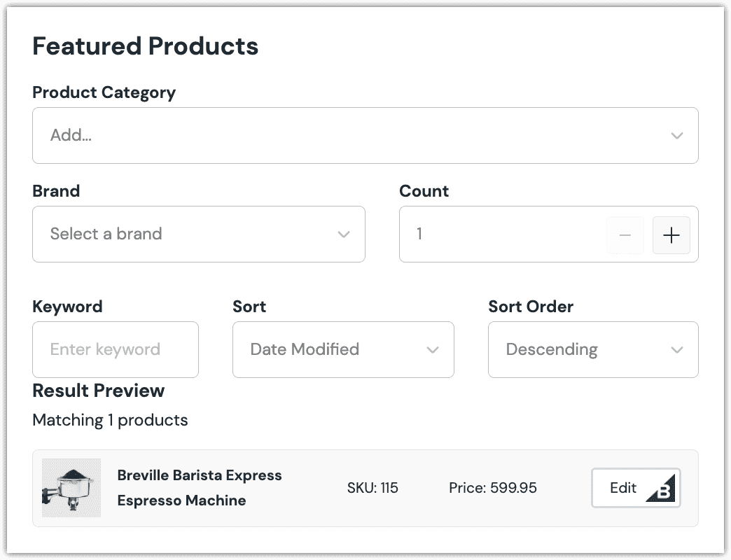This screenshot has width=731, height=560.
Task: Click the plus icon to increase Count
Action: click(x=671, y=235)
